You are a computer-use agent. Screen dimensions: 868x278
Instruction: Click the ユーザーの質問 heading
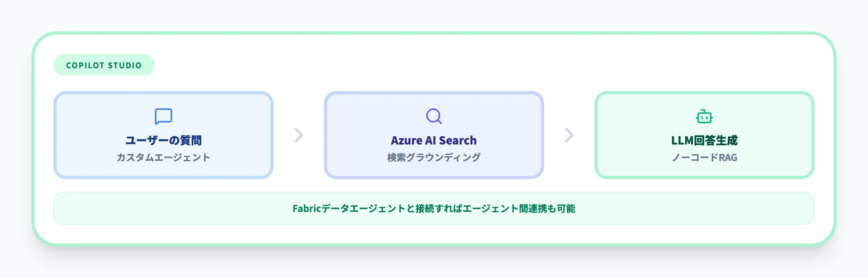164,141
